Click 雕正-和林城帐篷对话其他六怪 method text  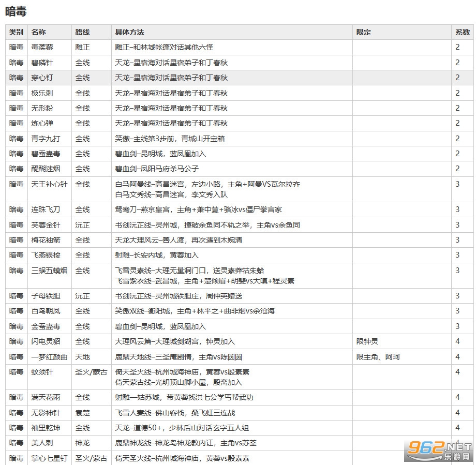[x=164, y=48]
